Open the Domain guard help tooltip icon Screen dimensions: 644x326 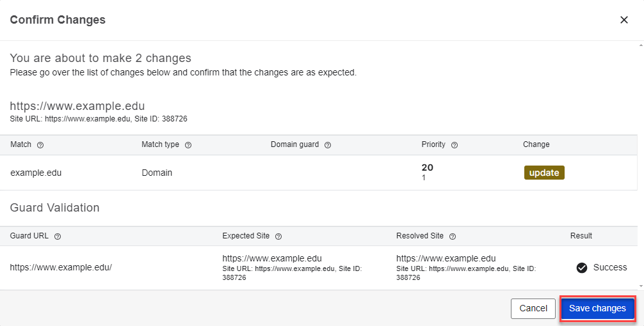click(328, 145)
